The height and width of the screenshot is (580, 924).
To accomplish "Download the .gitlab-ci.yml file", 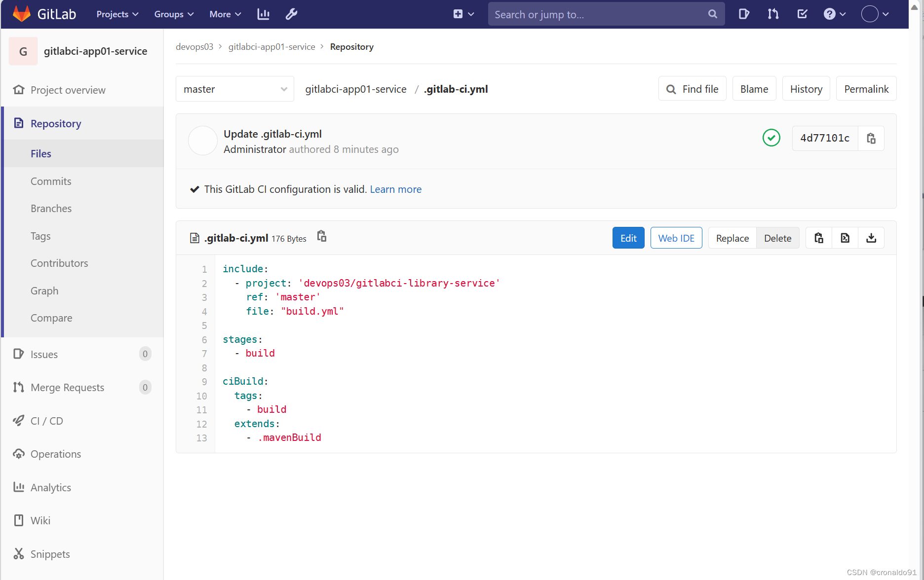I will pos(871,238).
